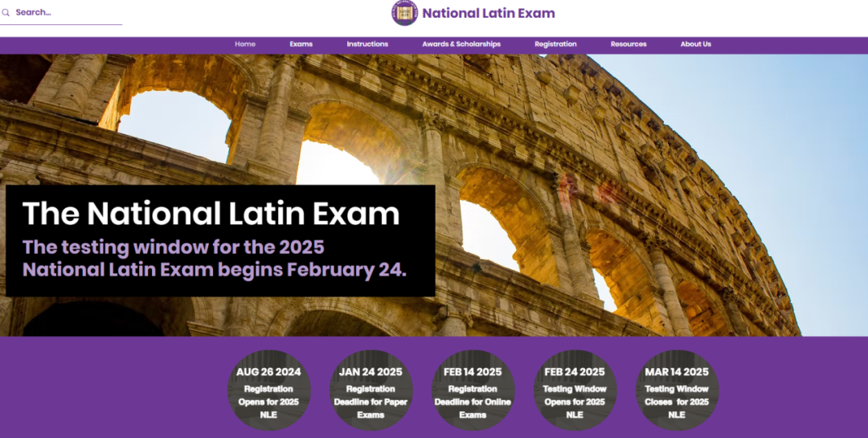This screenshot has width=868, height=438.
Task: Open the Awards & Scholarships menu
Action: click(461, 44)
